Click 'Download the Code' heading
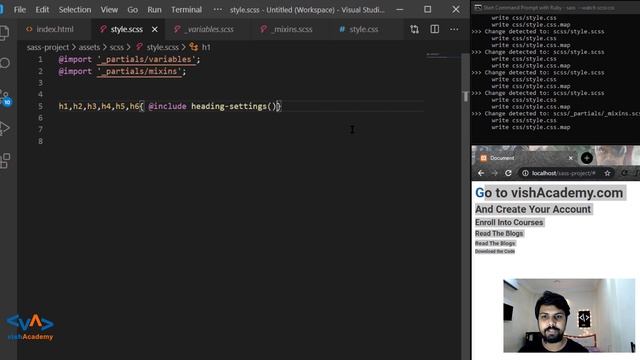 point(495,251)
